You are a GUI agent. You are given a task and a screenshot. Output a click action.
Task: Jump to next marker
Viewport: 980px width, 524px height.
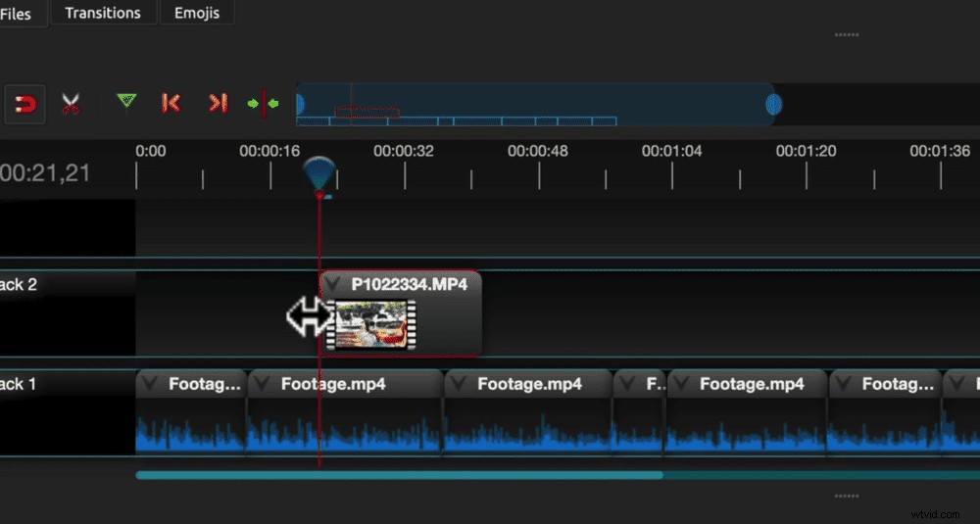point(219,103)
